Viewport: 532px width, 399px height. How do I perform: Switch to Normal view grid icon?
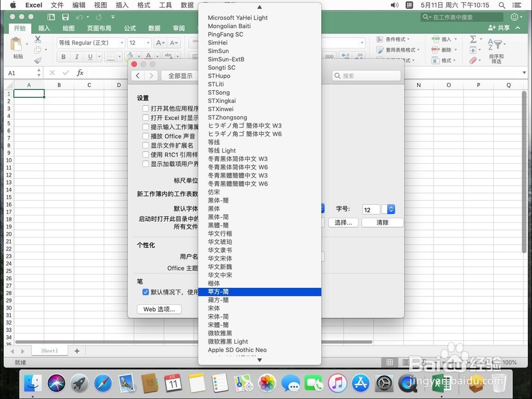[x=390, y=362]
